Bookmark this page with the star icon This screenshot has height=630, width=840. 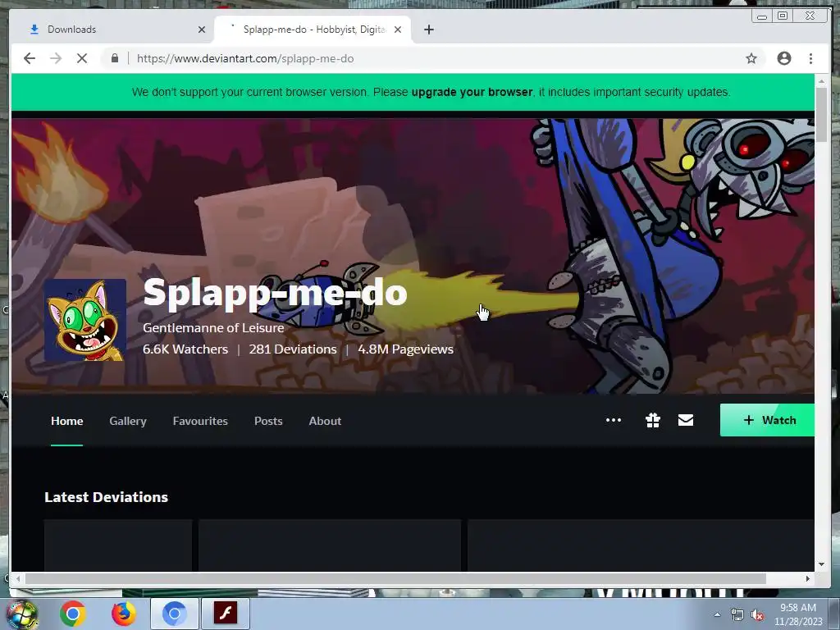pos(751,58)
